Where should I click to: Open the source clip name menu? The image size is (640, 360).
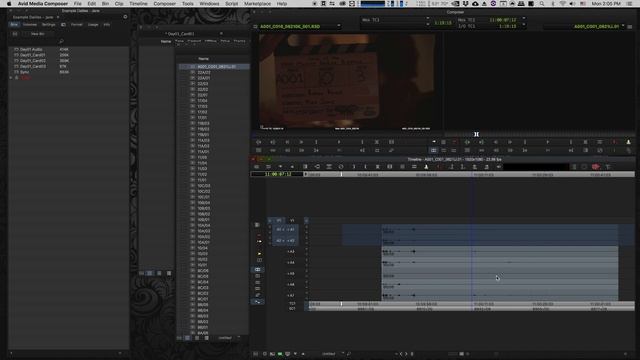click(x=300, y=27)
